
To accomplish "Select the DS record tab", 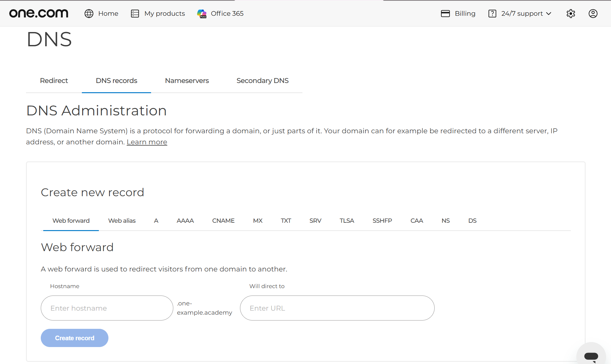I will 472,221.
